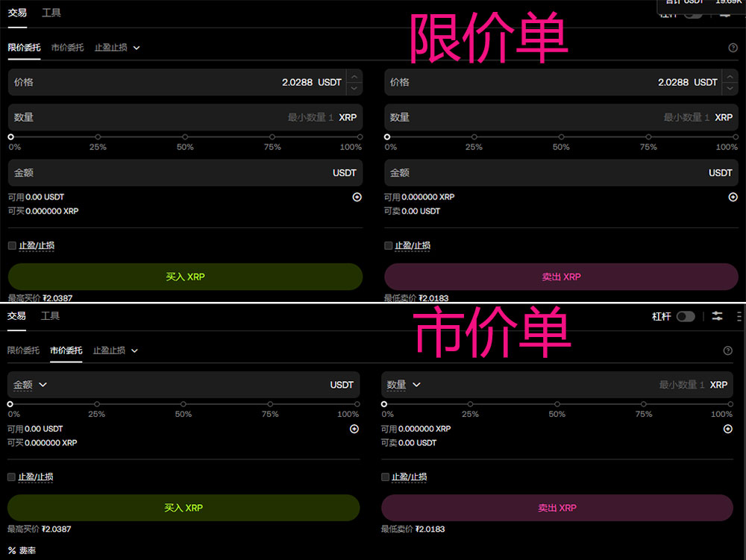The width and height of the screenshot is (746, 560).
Task: Set the buy quantity slider to 50%
Action: (x=185, y=137)
